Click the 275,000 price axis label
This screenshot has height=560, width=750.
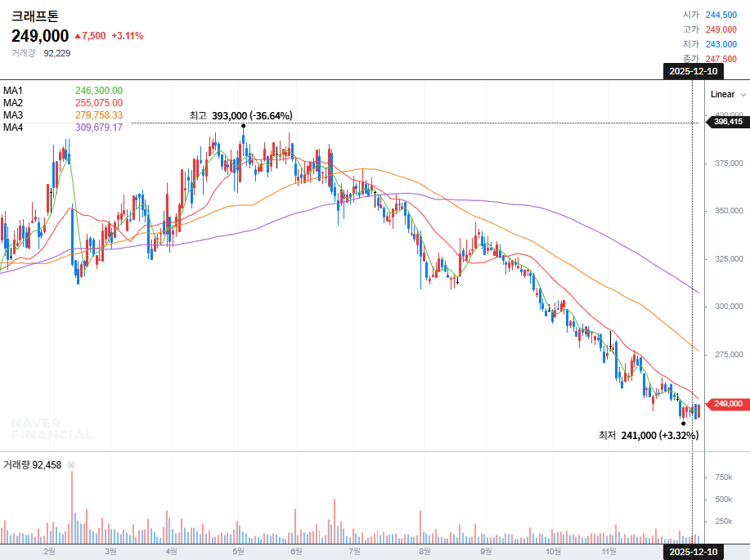729,354
